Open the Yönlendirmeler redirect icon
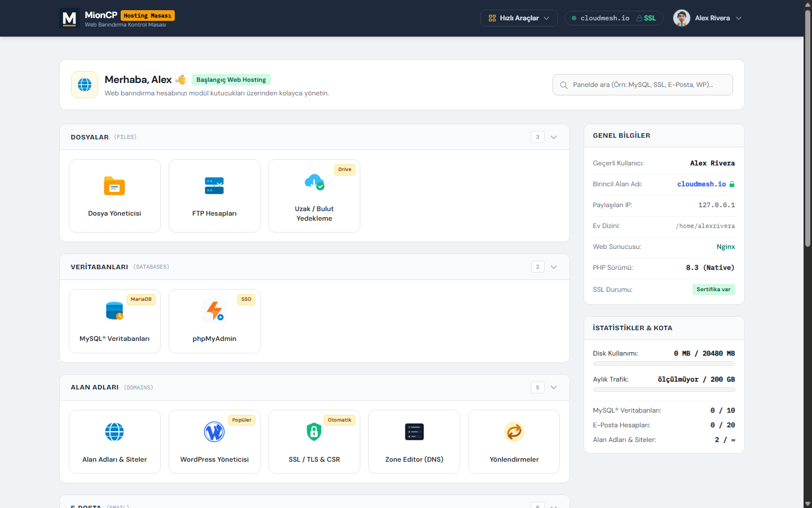This screenshot has width=812, height=508. pos(514,432)
